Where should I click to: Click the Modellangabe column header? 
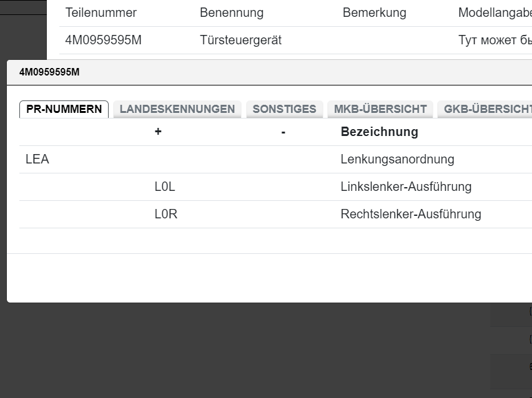[x=495, y=13]
